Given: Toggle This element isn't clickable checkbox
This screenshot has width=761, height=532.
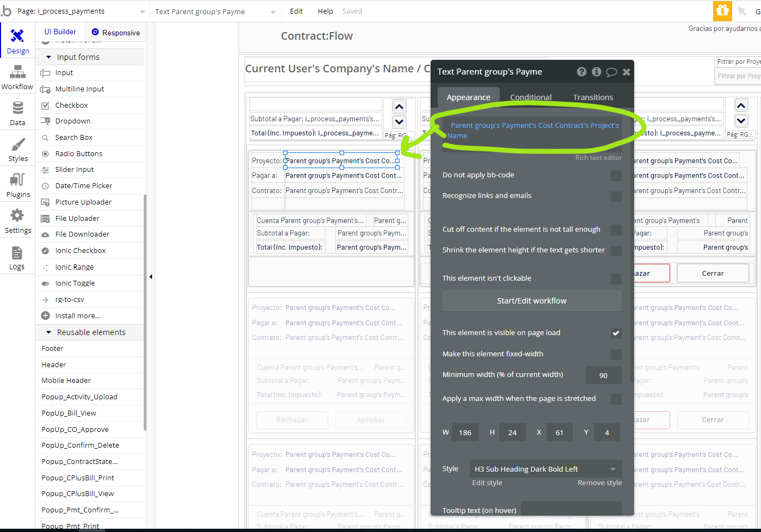Looking at the screenshot, I should [616, 279].
